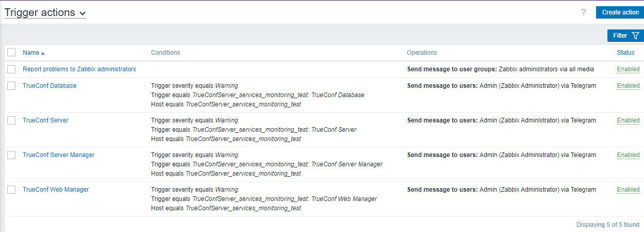Toggle Enabled status of TrueConf Database
This screenshot has height=232, width=644.
(629, 86)
